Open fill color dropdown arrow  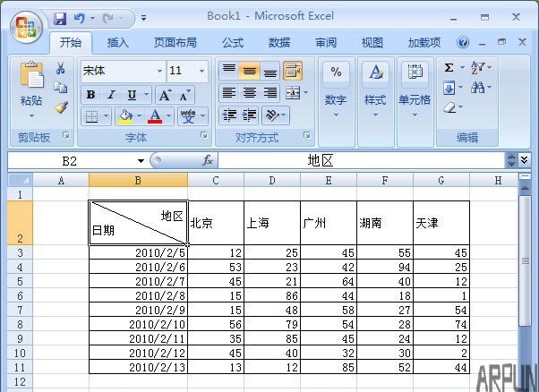point(139,116)
